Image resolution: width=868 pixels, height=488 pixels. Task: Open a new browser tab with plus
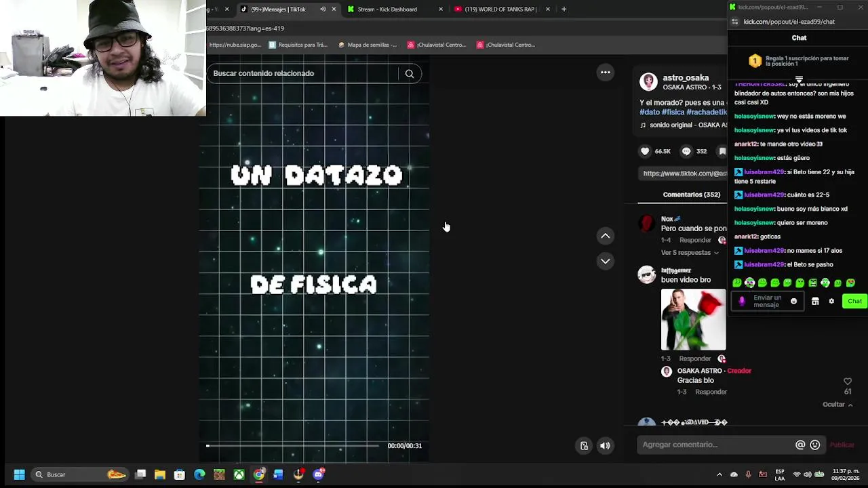[564, 9]
